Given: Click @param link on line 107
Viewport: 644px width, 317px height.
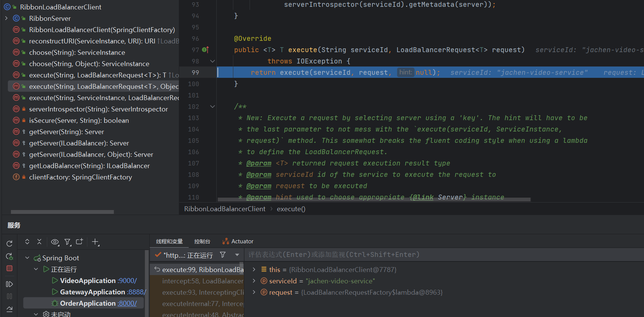Looking at the screenshot, I should point(259,163).
